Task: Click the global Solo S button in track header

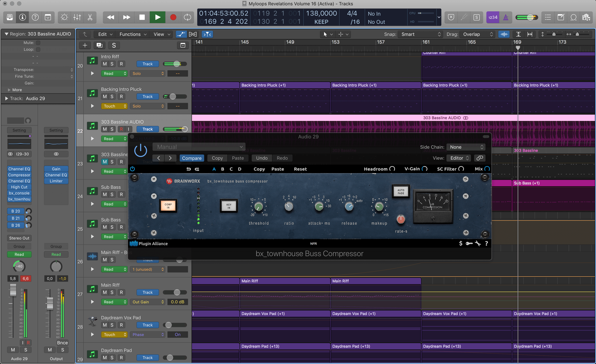Action: point(114,45)
